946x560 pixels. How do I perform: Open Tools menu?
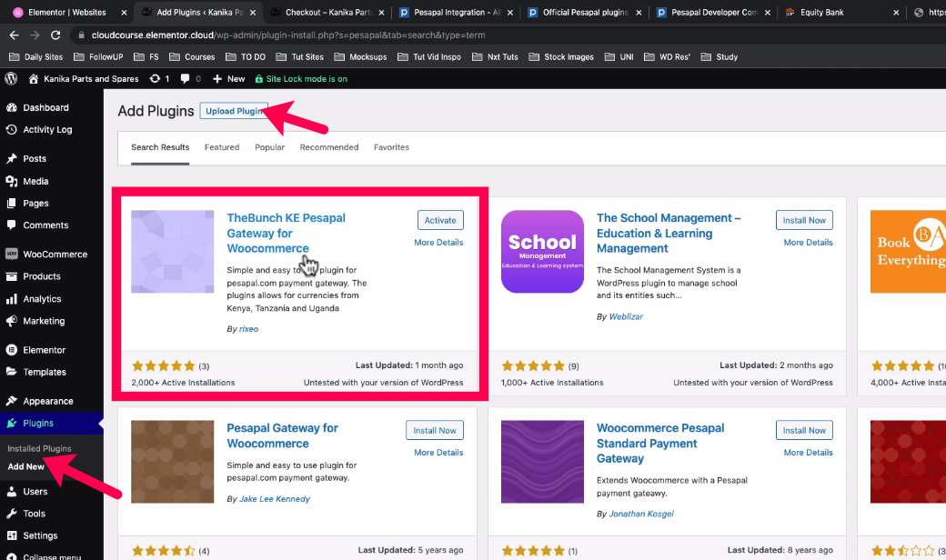(x=34, y=514)
